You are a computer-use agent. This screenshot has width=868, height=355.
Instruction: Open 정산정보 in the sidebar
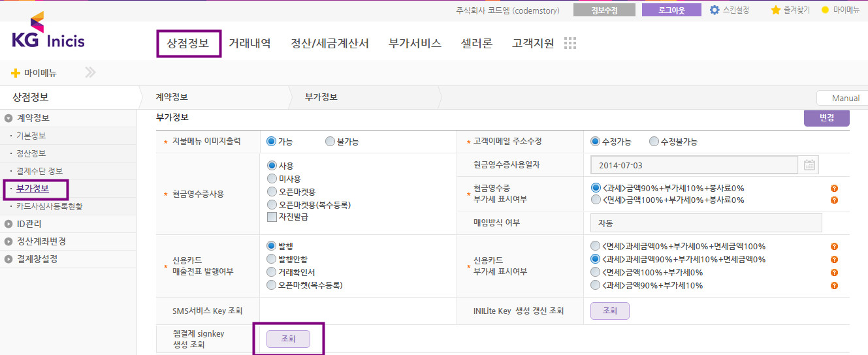coord(31,153)
